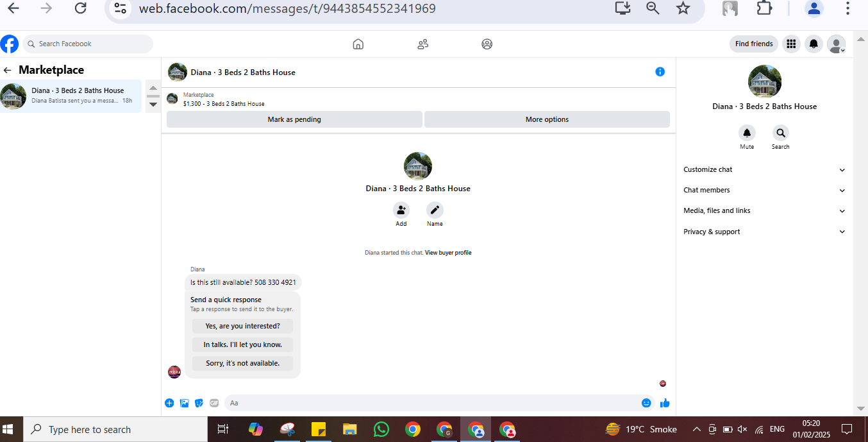Open the Windows Start menu
This screenshot has width=868, height=442.
click(9, 429)
